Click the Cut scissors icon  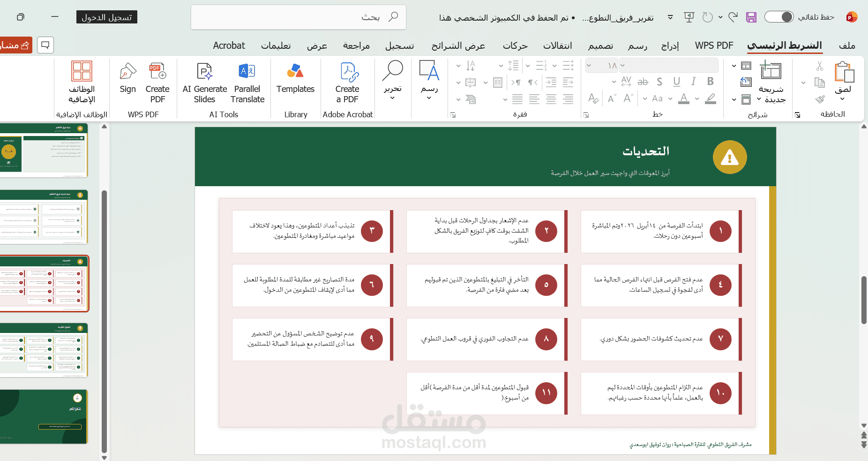pos(819,66)
